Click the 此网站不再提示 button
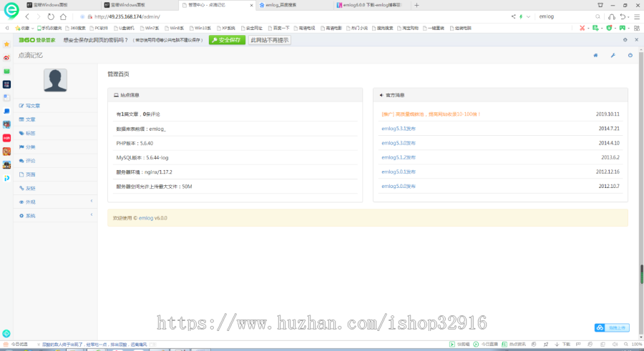This screenshot has width=644, height=351. pyautogui.click(x=270, y=40)
